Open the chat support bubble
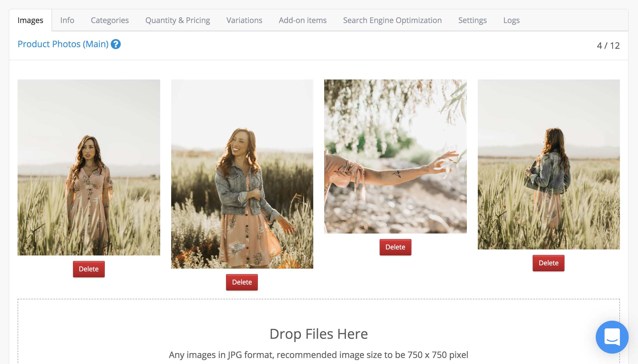 coord(612,337)
